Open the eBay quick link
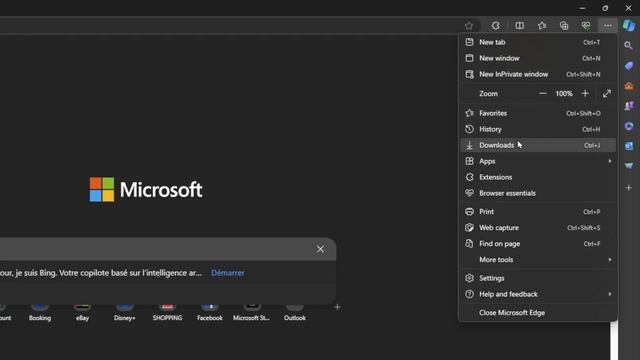 click(82, 313)
